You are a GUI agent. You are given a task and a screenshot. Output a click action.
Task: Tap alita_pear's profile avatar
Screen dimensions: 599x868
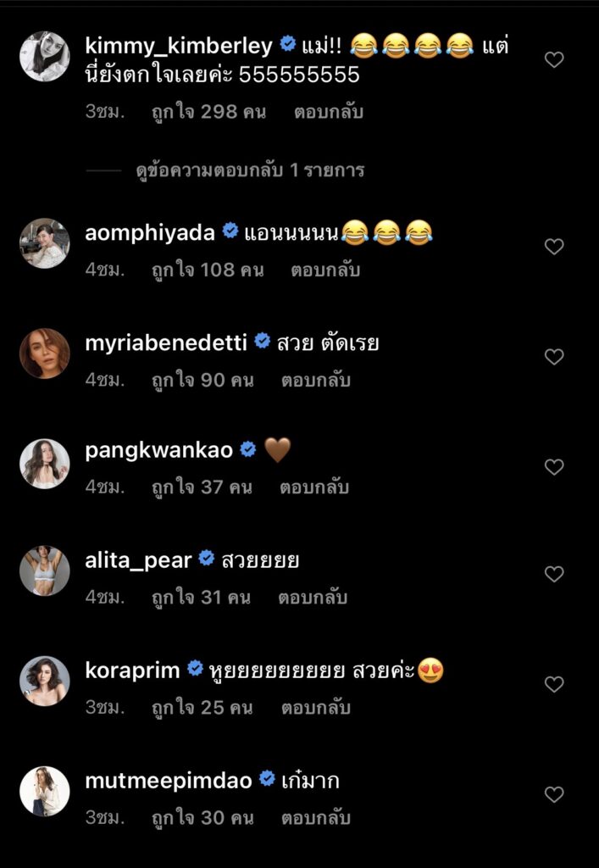point(44,571)
